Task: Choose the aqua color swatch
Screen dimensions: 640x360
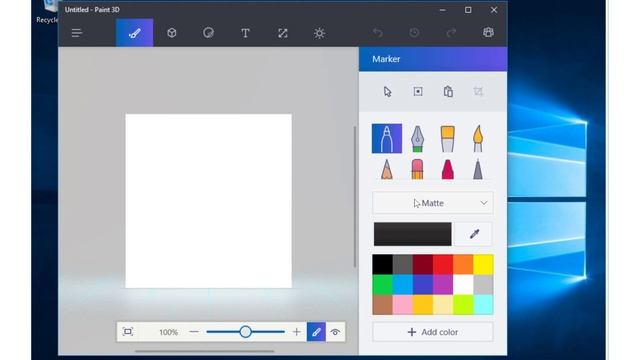Action: (x=483, y=305)
